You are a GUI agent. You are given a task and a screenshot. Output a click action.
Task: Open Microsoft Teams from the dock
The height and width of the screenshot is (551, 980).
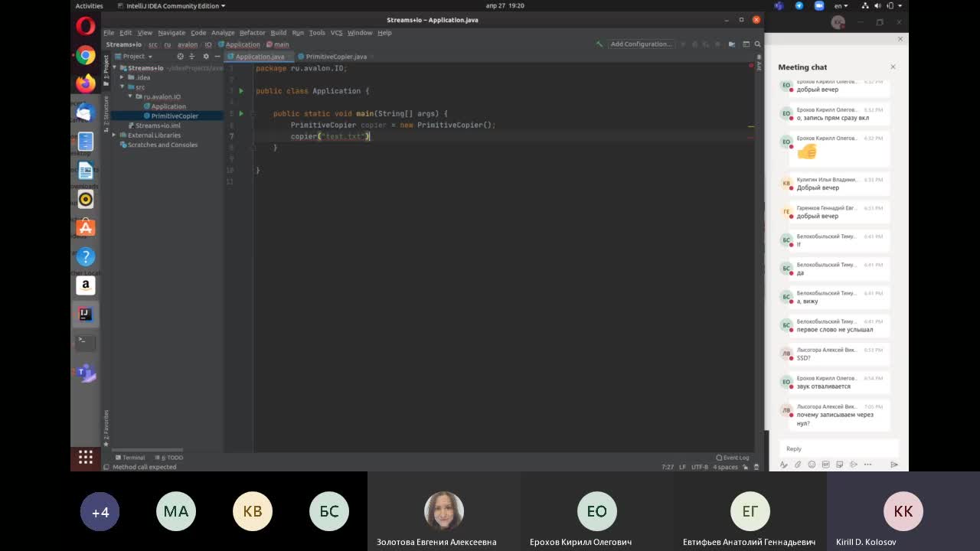(86, 372)
